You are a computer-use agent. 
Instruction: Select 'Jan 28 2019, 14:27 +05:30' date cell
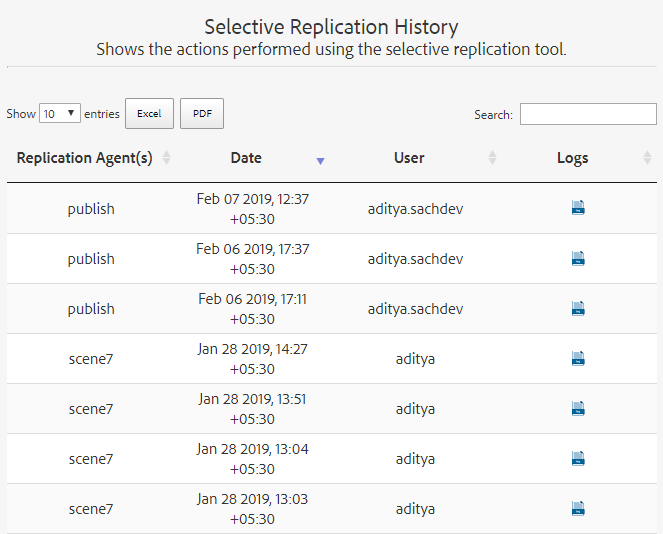pyautogui.click(x=252, y=359)
